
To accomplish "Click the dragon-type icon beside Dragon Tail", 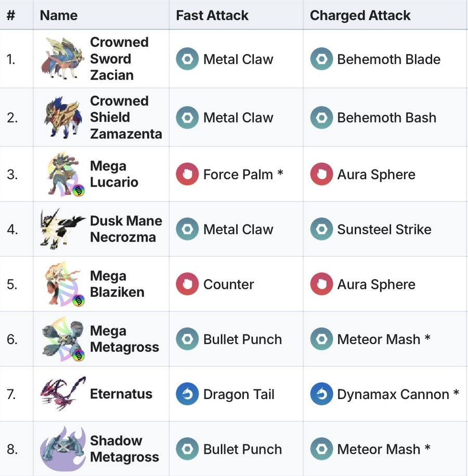I will [x=187, y=394].
